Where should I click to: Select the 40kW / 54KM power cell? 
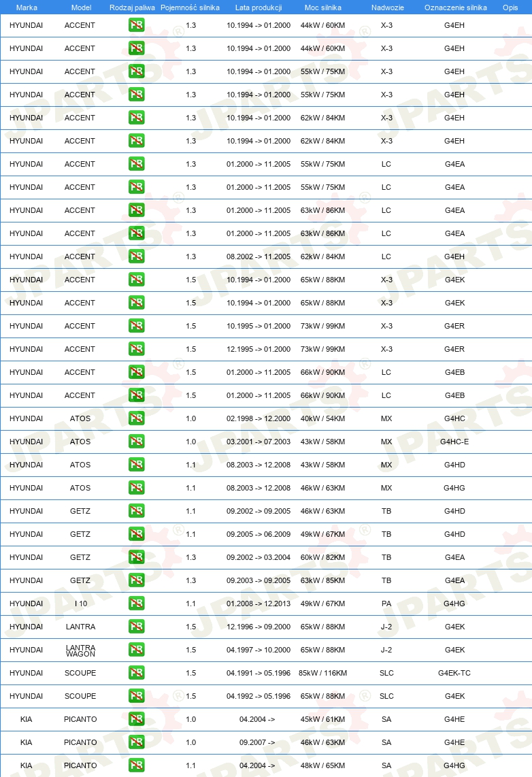pos(323,418)
